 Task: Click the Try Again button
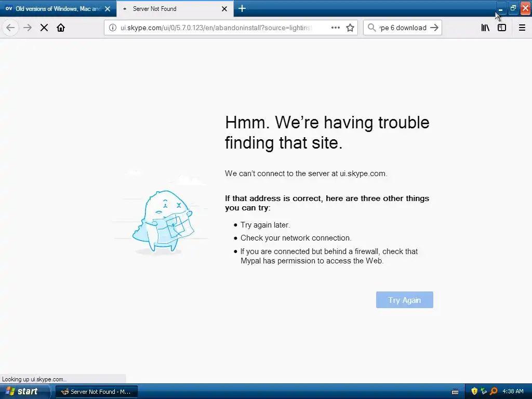(x=404, y=300)
